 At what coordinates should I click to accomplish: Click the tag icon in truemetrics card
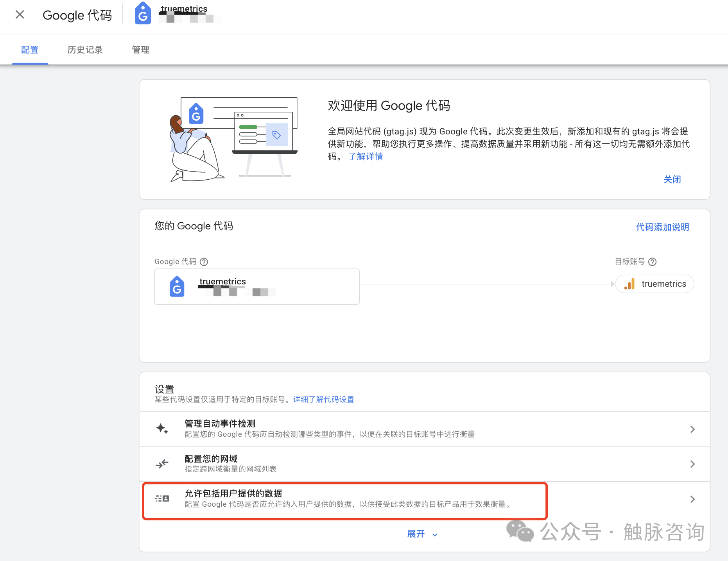[177, 287]
